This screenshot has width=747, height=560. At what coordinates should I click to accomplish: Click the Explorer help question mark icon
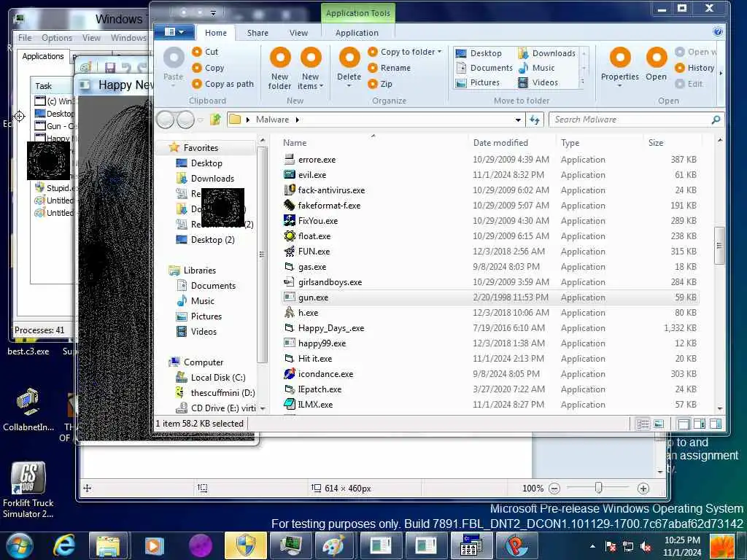pos(718,32)
